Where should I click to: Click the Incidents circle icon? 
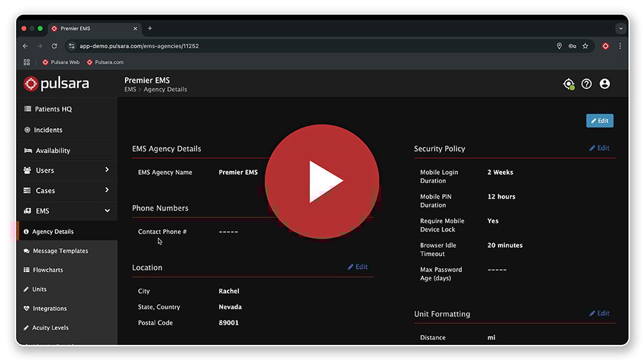tap(27, 130)
